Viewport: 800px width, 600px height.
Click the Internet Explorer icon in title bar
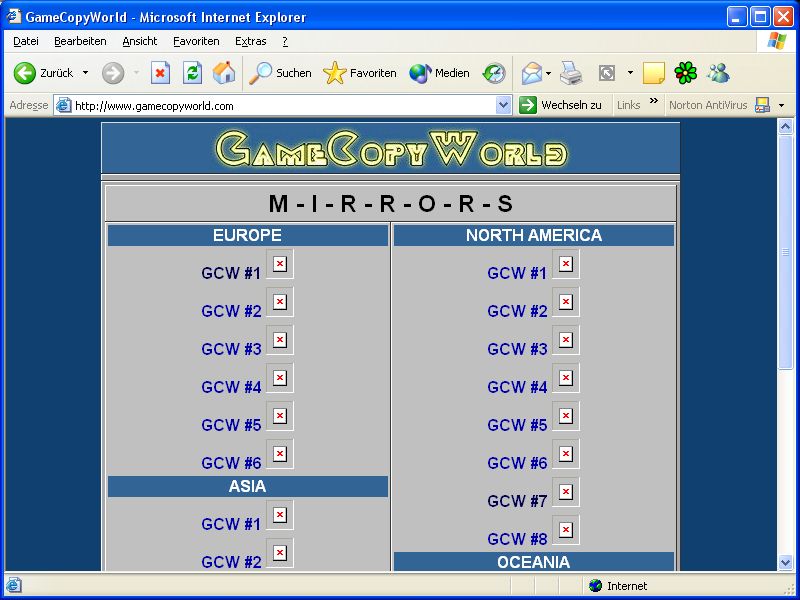(14, 16)
